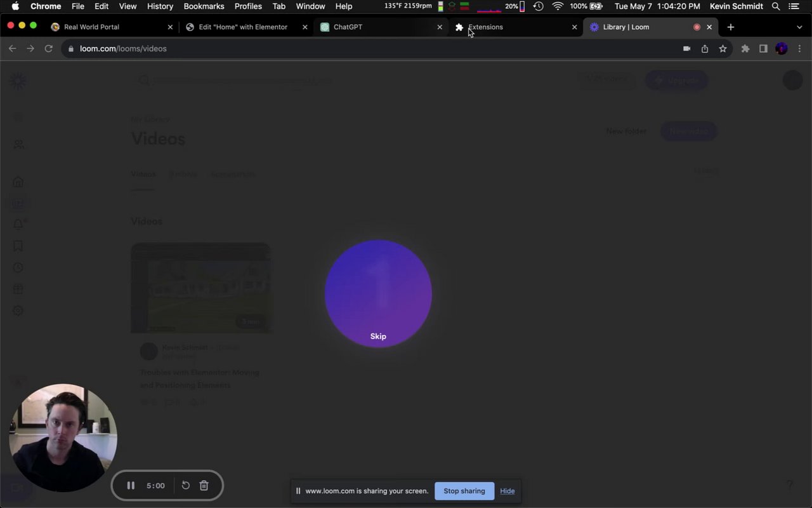Pause the Loom recording
The image size is (812, 508).
pyautogui.click(x=131, y=486)
